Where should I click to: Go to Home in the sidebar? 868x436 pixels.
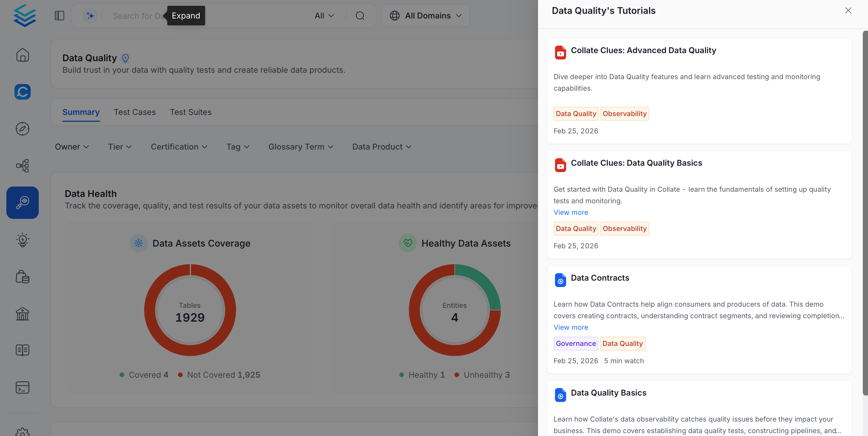23,55
